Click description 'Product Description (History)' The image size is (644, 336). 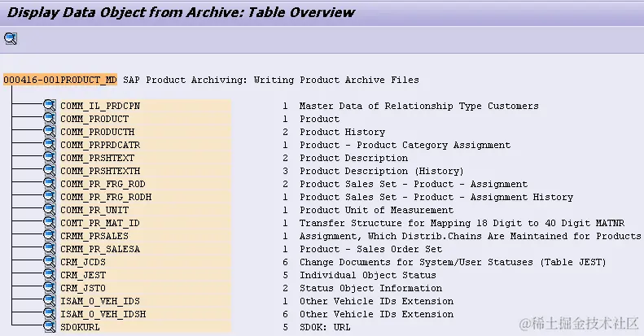(x=382, y=171)
